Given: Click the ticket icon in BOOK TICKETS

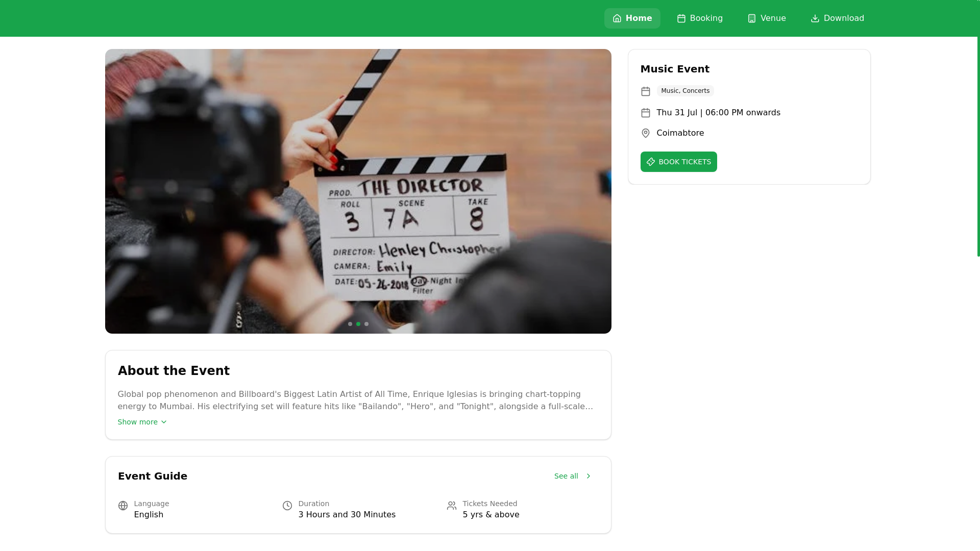Looking at the screenshot, I should coord(651,162).
